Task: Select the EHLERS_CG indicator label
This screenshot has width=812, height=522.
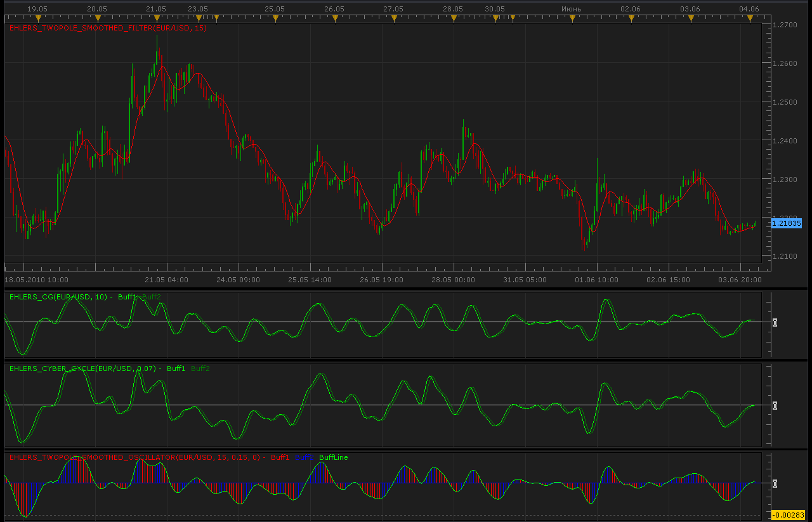Action: (x=59, y=297)
